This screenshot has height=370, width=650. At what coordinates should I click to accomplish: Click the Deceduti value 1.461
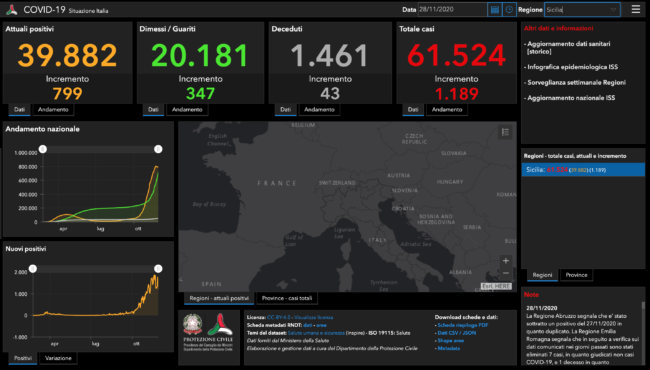point(330,55)
